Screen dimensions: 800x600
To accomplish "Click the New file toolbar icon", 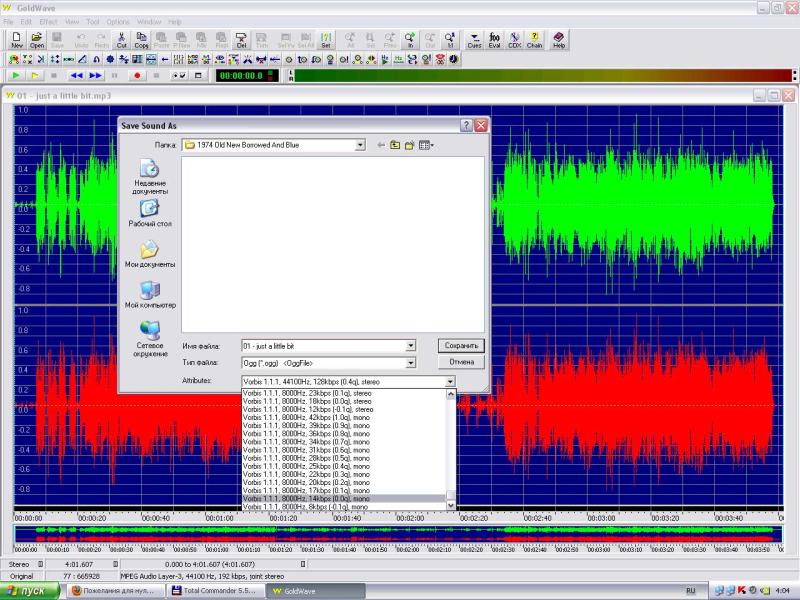I will 17,40.
